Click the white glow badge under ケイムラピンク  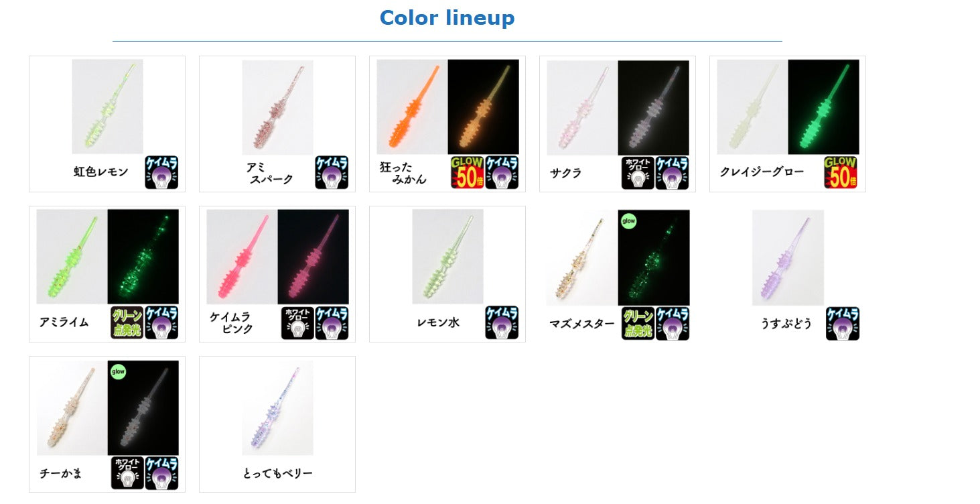click(x=297, y=322)
